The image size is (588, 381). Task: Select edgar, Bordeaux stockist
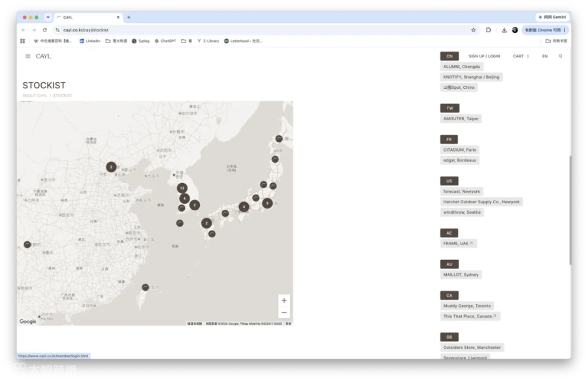[x=460, y=160]
